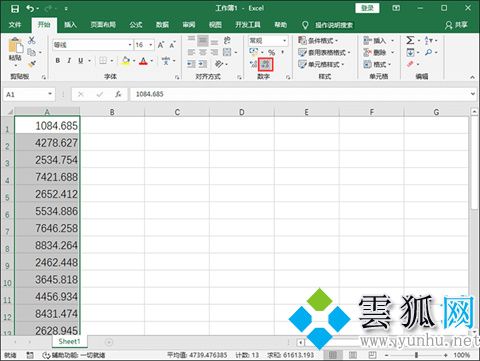Open the Cell Styles dropdown
The width and height of the screenshot is (480, 361).
tap(321, 64)
